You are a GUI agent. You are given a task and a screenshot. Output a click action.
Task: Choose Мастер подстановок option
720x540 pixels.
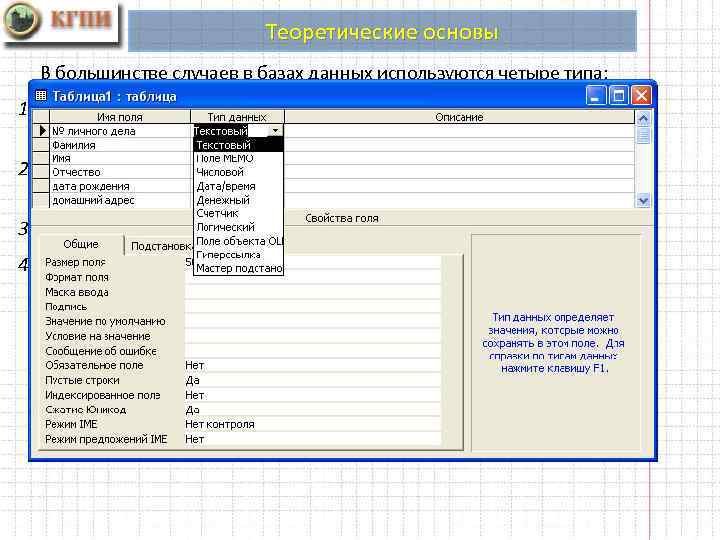pyautogui.click(x=238, y=268)
